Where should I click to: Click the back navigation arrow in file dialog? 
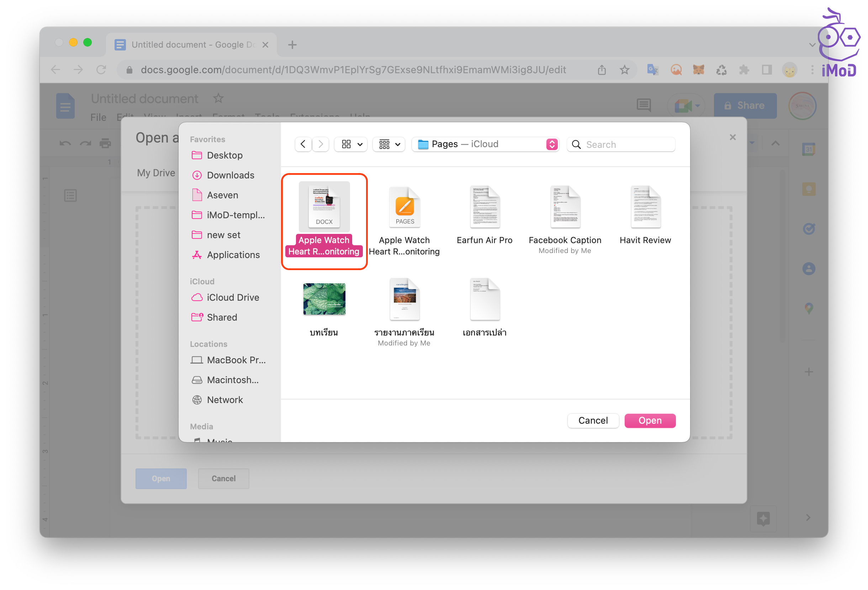point(303,144)
